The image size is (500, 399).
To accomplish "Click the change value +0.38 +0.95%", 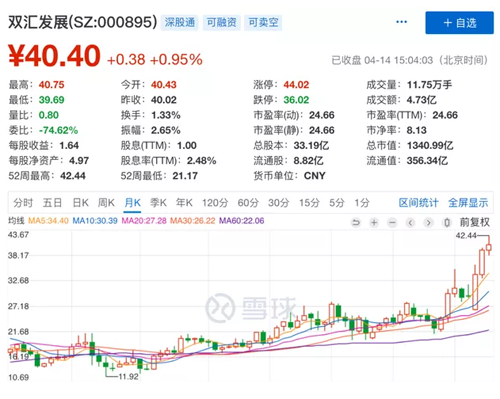I will pos(155,60).
